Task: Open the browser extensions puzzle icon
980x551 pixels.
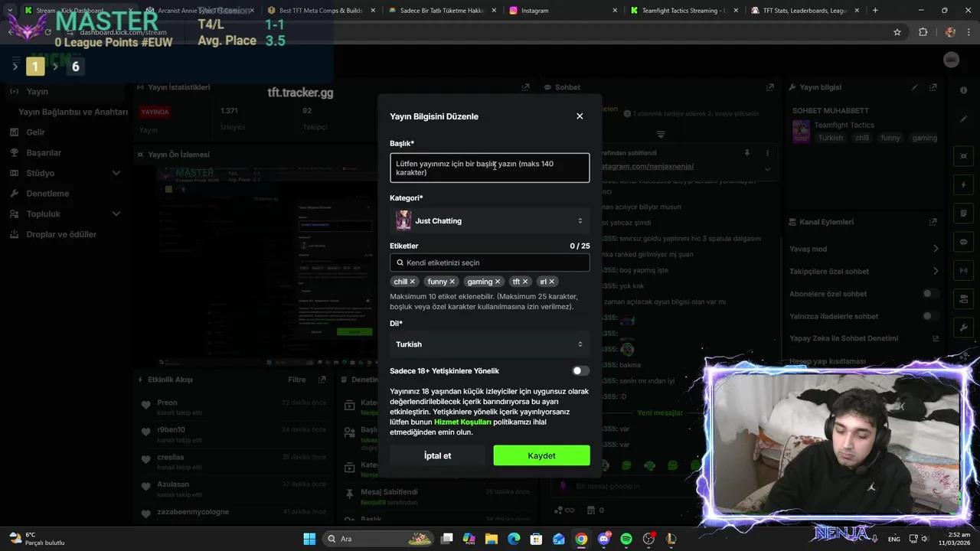Action: click(x=923, y=32)
